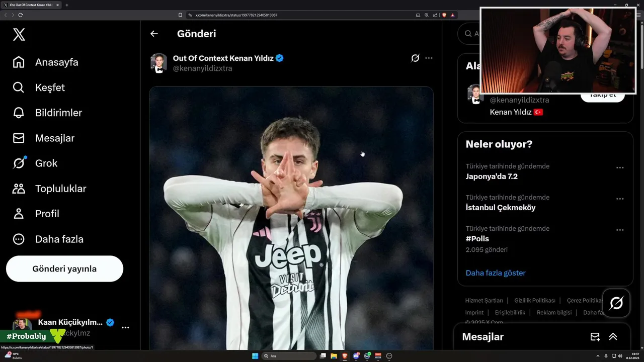Click Brave Shields lion icon

tap(444, 15)
